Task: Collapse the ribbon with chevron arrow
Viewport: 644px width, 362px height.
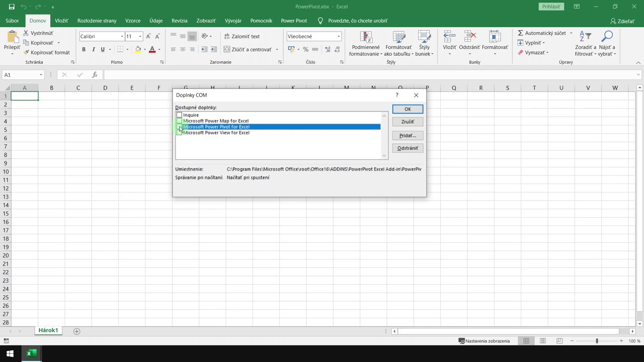Action: pyautogui.click(x=639, y=62)
